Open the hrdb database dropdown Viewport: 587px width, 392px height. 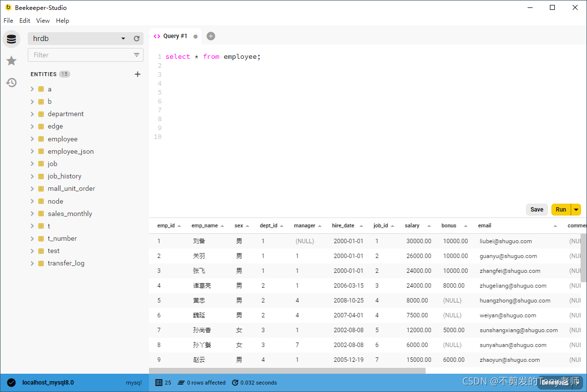point(123,39)
